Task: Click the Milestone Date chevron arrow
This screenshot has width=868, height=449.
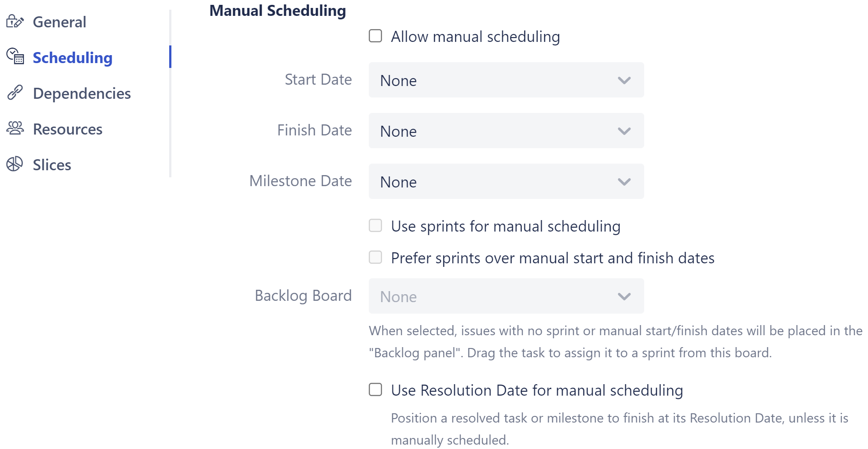Action: pyautogui.click(x=624, y=182)
